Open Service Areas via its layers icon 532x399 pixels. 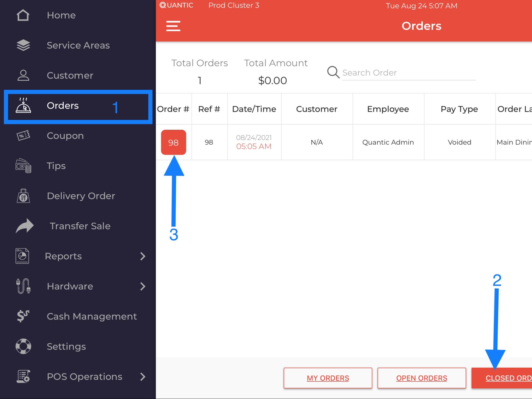pos(24,45)
